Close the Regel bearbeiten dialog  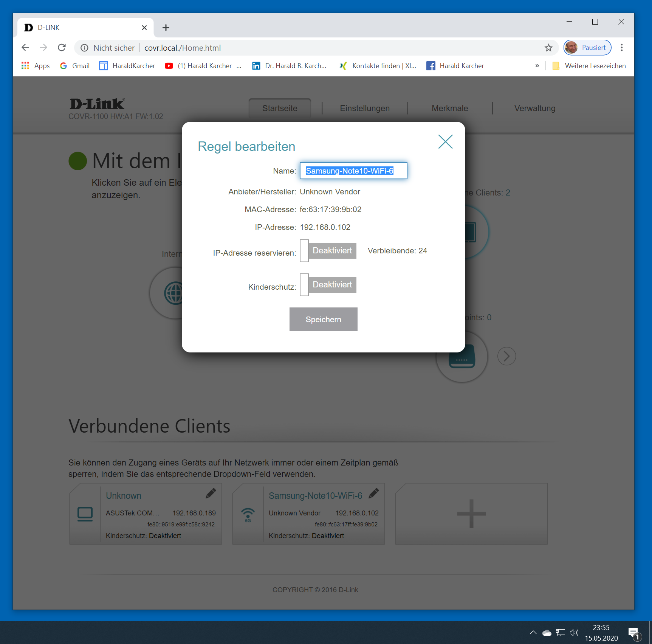445,142
